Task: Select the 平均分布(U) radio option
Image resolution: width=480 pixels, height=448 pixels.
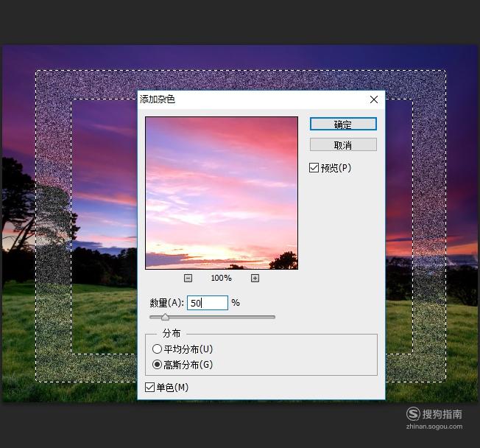Action: point(157,349)
